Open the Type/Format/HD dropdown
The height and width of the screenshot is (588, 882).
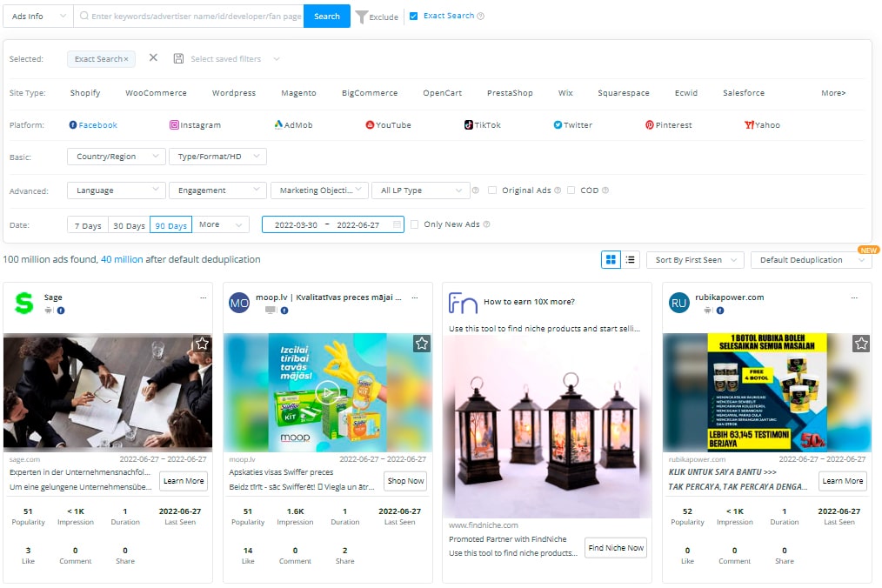point(217,157)
